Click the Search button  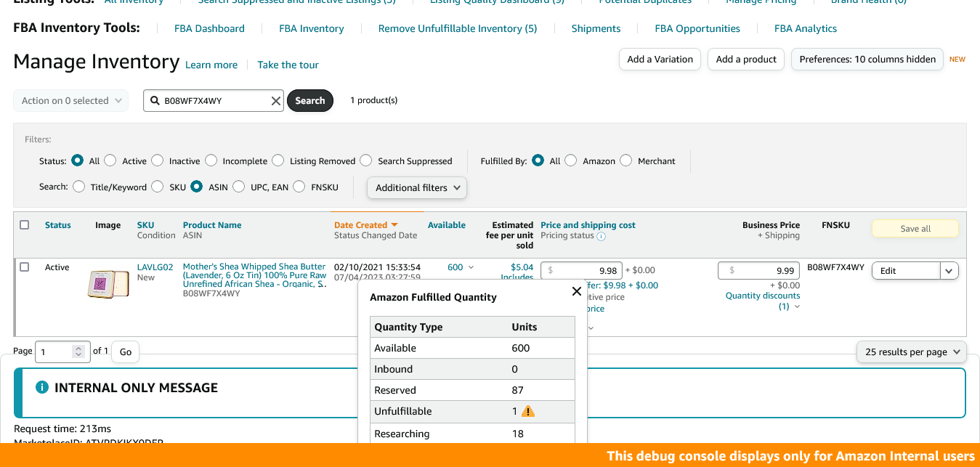coord(310,101)
